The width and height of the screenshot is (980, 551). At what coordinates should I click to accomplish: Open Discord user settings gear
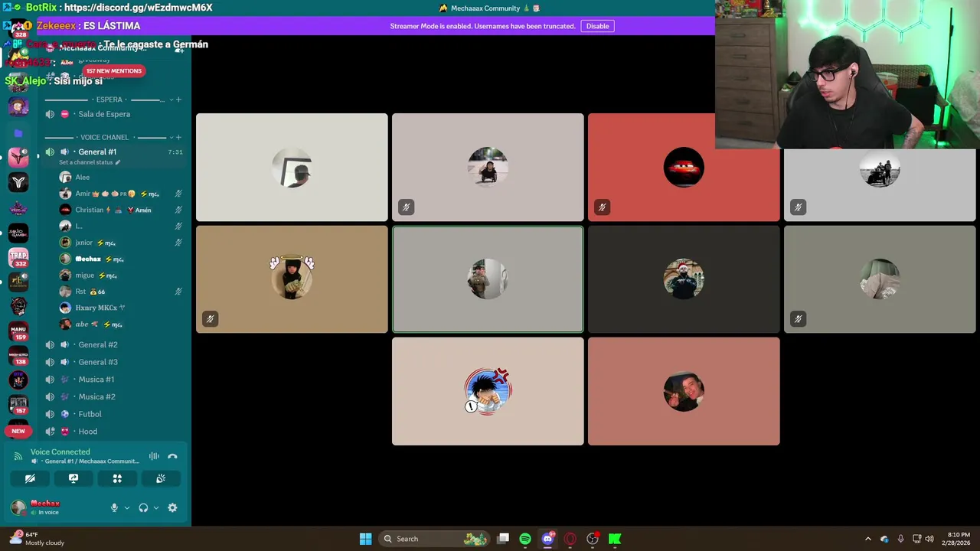point(172,507)
